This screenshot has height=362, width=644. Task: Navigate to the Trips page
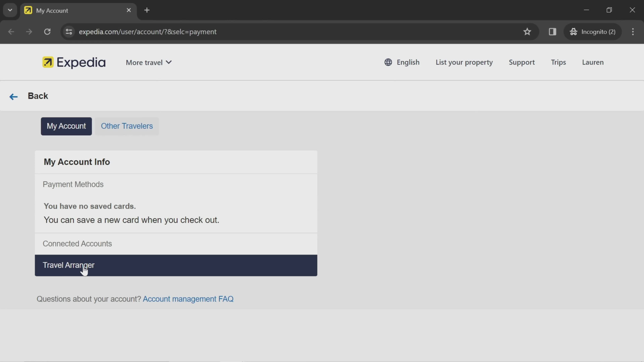(558, 62)
